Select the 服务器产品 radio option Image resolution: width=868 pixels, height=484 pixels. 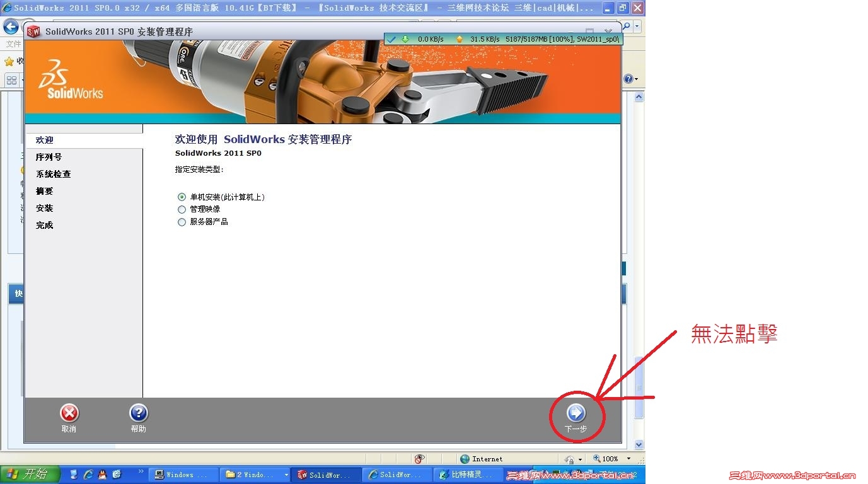tap(182, 222)
